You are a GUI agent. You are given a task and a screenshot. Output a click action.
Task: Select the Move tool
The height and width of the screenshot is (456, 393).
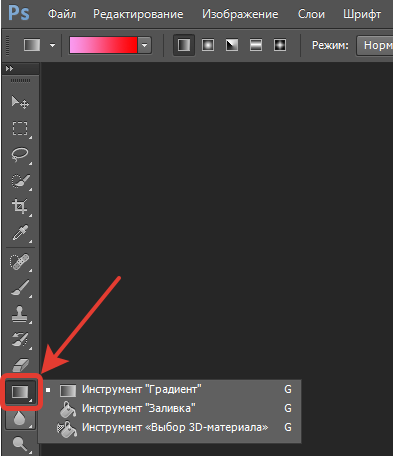20,102
